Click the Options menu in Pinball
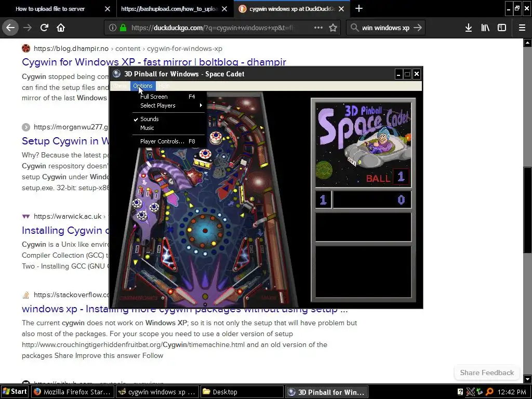This screenshot has width=532, height=399. (143, 86)
